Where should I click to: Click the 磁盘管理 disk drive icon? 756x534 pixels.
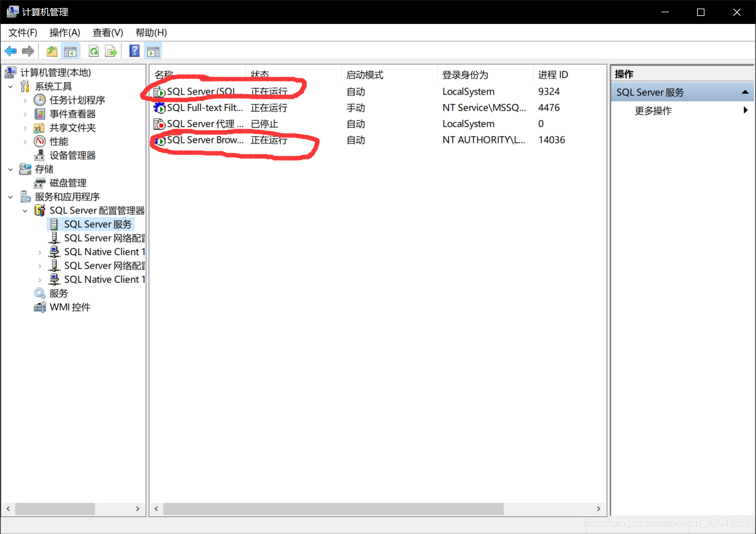pos(39,183)
